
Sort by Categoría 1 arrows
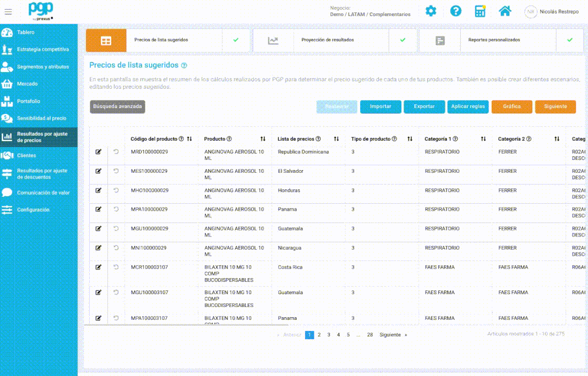tap(483, 139)
